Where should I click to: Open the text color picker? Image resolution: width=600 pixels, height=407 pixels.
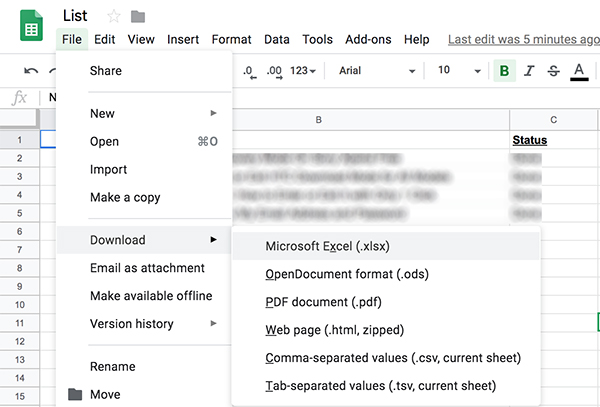coord(579,71)
